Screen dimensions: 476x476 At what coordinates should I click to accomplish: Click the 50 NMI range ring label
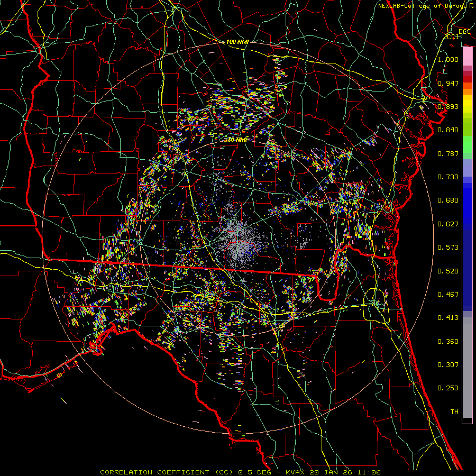237,140
